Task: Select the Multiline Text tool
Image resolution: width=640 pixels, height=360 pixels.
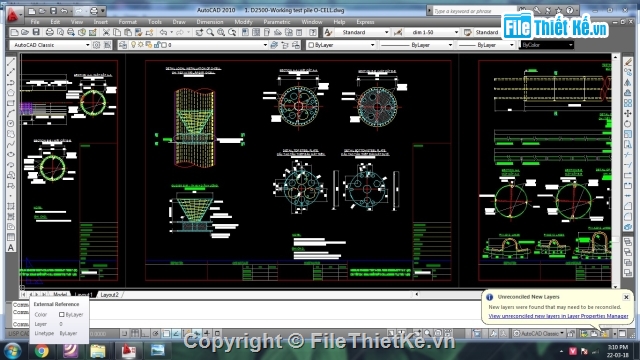Action: click(x=11, y=248)
